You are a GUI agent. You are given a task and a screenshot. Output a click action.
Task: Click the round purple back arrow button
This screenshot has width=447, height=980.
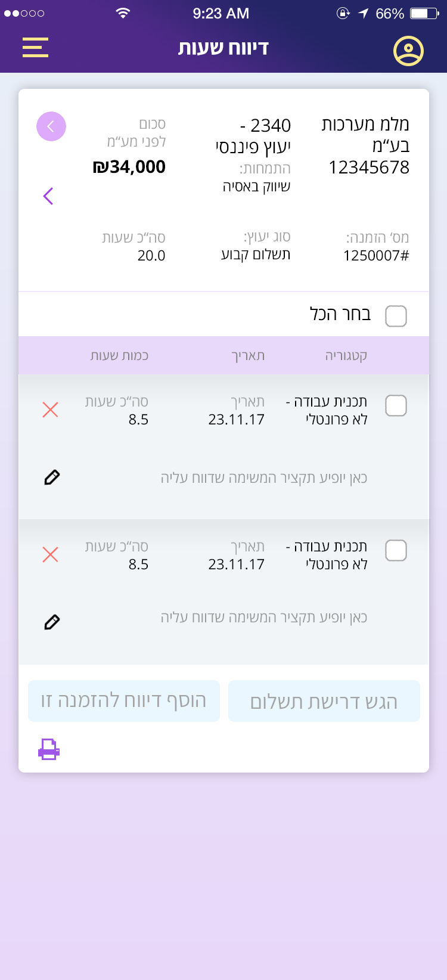51,126
